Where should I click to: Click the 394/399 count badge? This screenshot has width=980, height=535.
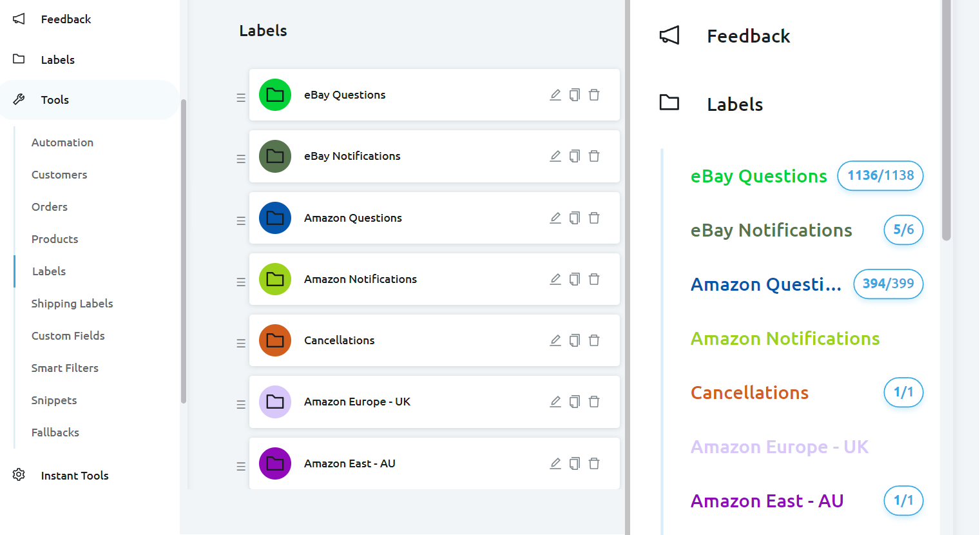pos(888,284)
